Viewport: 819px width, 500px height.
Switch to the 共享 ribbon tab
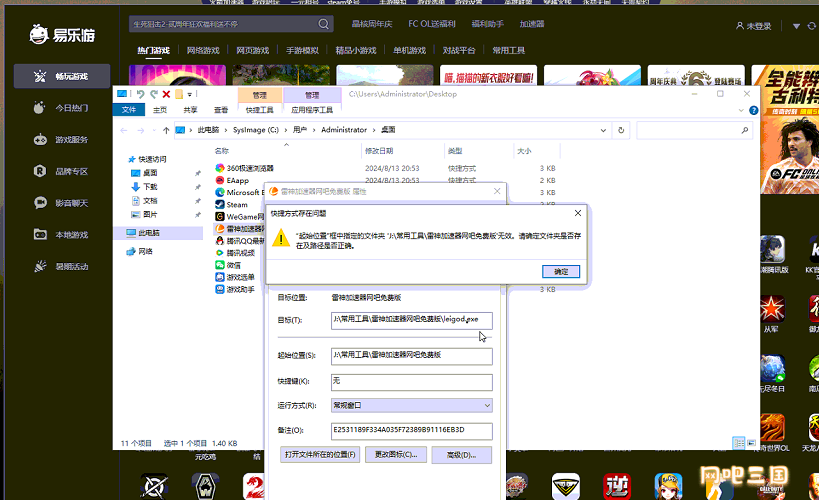(190, 110)
